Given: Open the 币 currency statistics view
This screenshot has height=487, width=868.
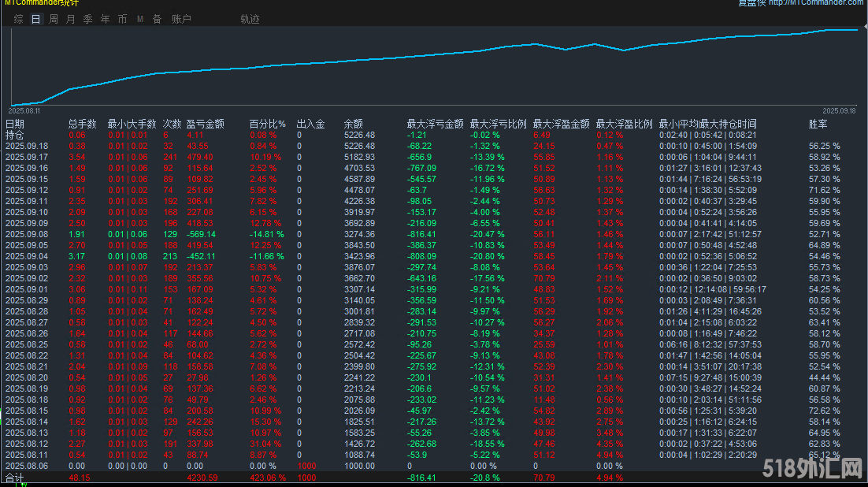Looking at the screenshot, I should 122,18.
